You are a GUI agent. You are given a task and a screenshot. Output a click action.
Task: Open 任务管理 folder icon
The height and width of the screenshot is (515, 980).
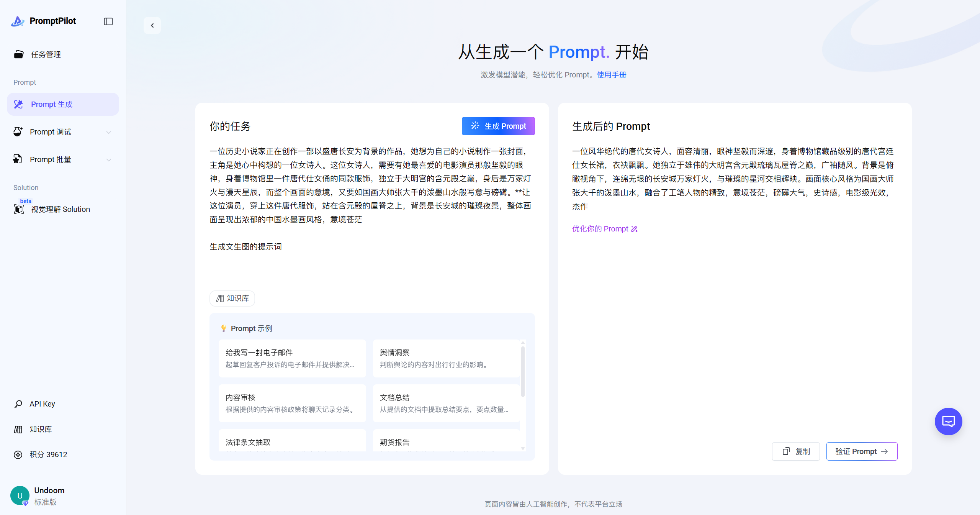point(19,54)
